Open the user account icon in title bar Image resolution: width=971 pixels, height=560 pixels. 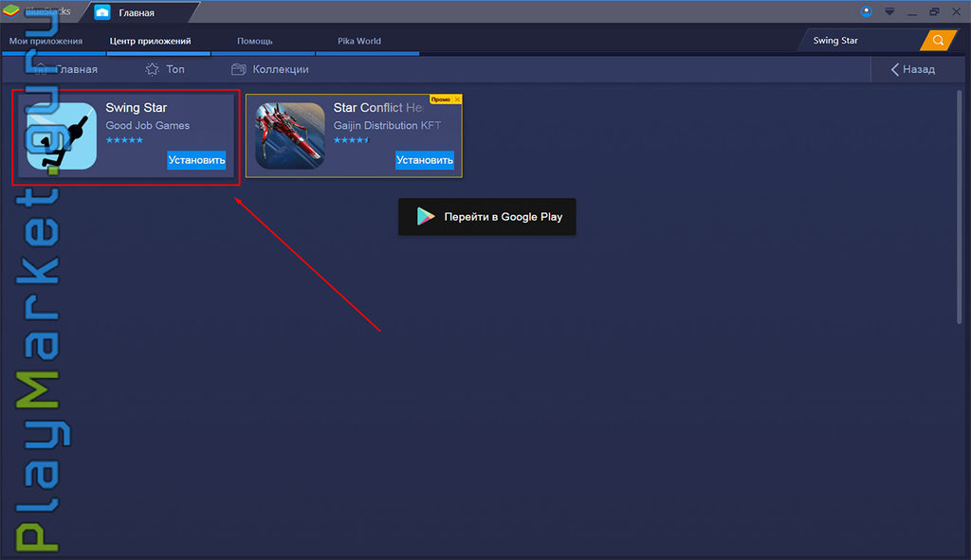[866, 11]
